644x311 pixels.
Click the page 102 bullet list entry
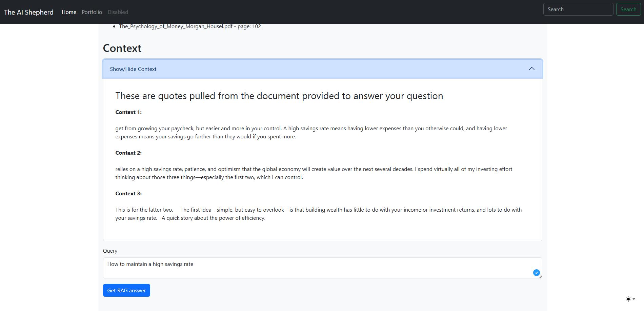coord(190,26)
